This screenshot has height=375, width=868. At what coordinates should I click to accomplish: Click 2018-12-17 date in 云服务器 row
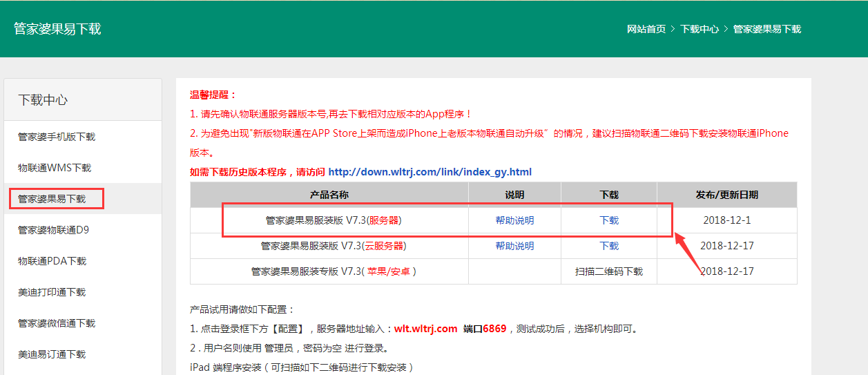click(726, 246)
